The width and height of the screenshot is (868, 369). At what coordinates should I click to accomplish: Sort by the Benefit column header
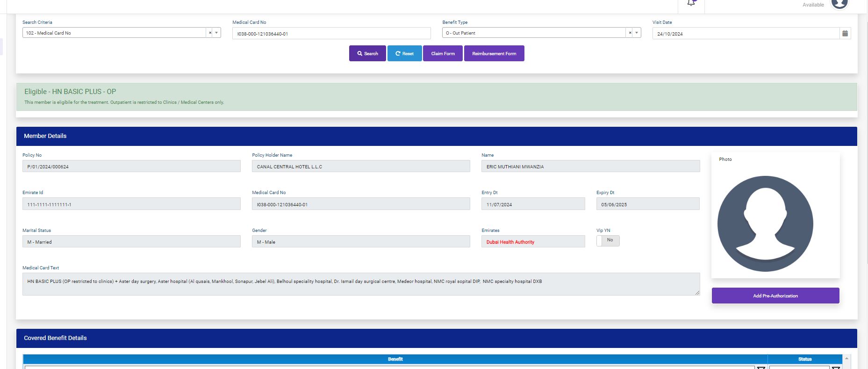tap(395, 359)
